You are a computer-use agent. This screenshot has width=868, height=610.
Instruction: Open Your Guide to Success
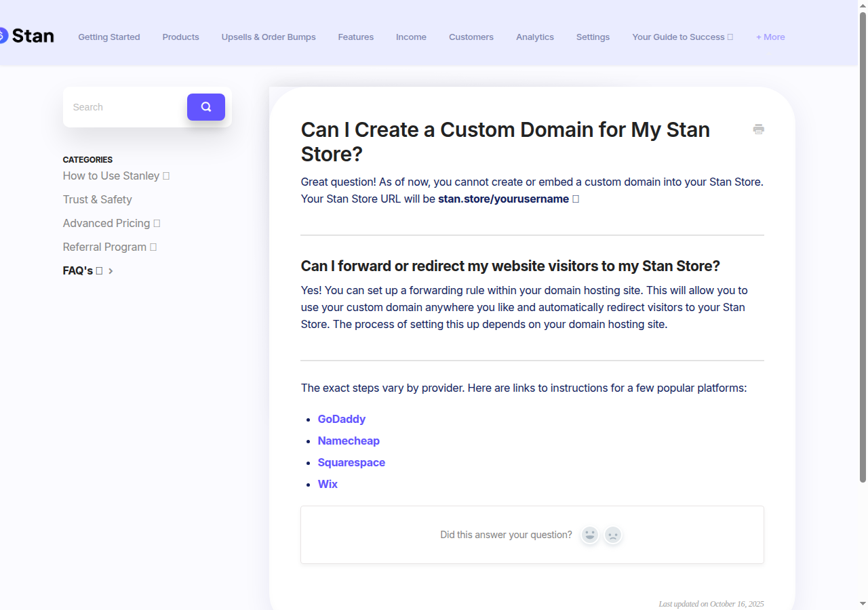(x=682, y=37)
